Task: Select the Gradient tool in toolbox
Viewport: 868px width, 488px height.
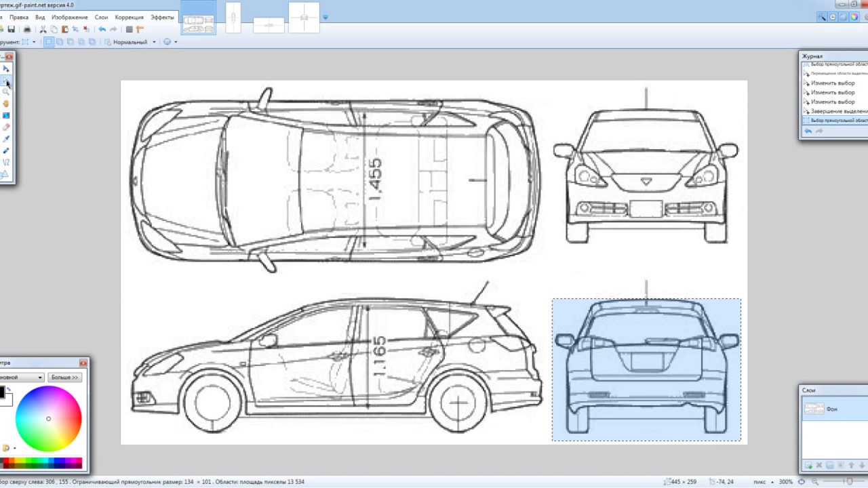Action: point(6,115)
